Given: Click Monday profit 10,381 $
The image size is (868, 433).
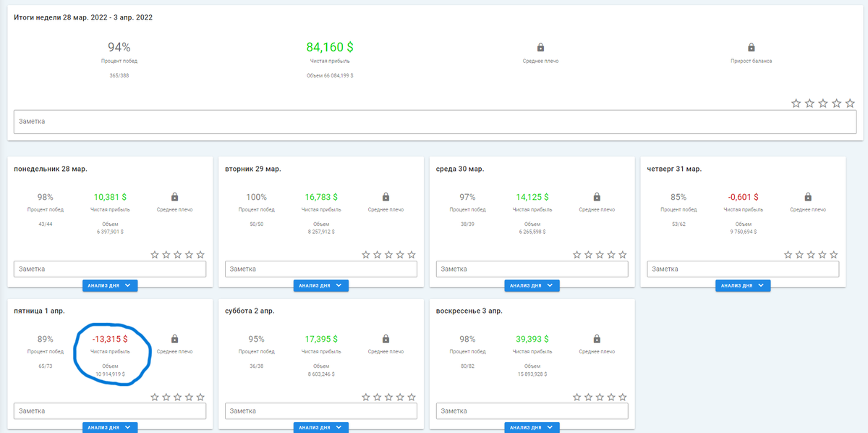Looking at the screenshot, I should (x=110, y=197).
